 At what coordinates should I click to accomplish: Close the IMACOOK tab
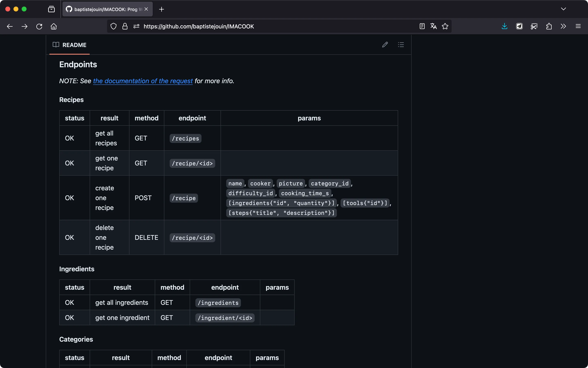click(x=146, y=9)
